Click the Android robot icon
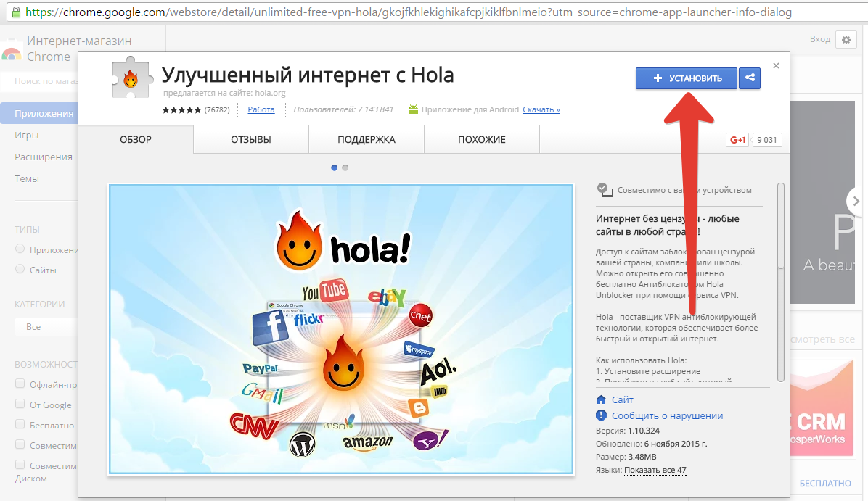 tap(413, 109)
